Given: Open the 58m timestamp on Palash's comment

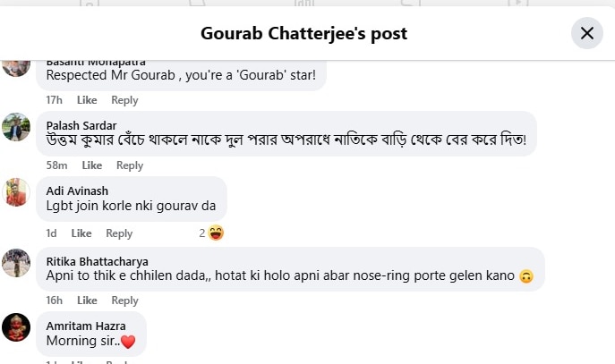Looking at the screenshot, I should [56, 165].
